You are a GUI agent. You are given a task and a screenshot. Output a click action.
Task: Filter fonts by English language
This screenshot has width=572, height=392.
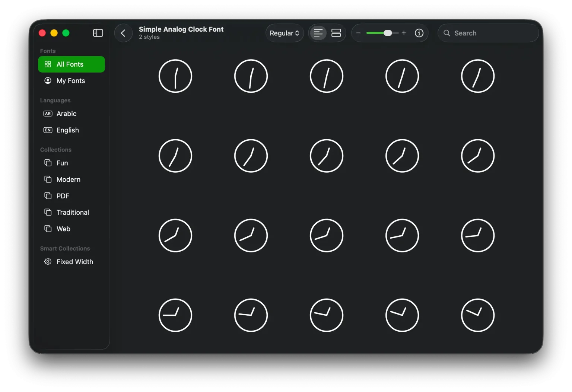[x=67, y=130]
